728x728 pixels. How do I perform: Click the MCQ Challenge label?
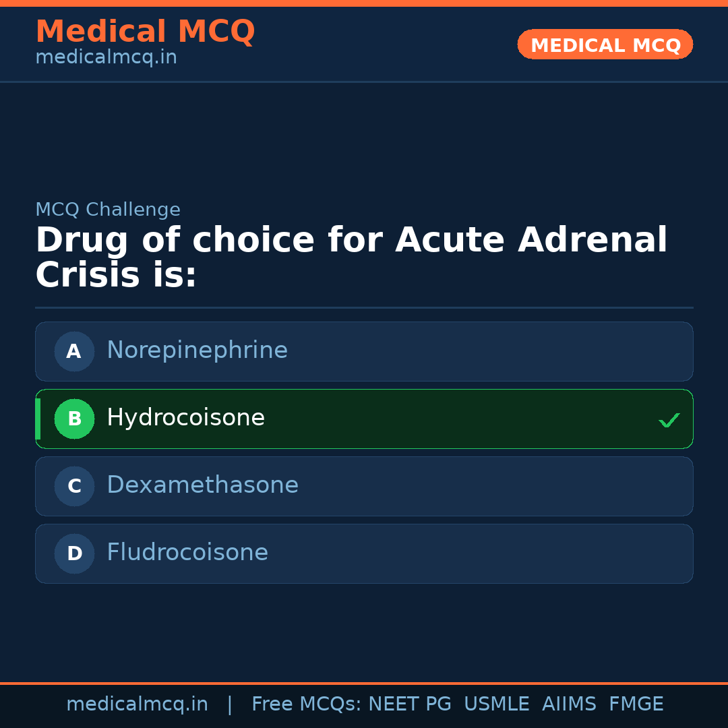(x=108, y=210)
